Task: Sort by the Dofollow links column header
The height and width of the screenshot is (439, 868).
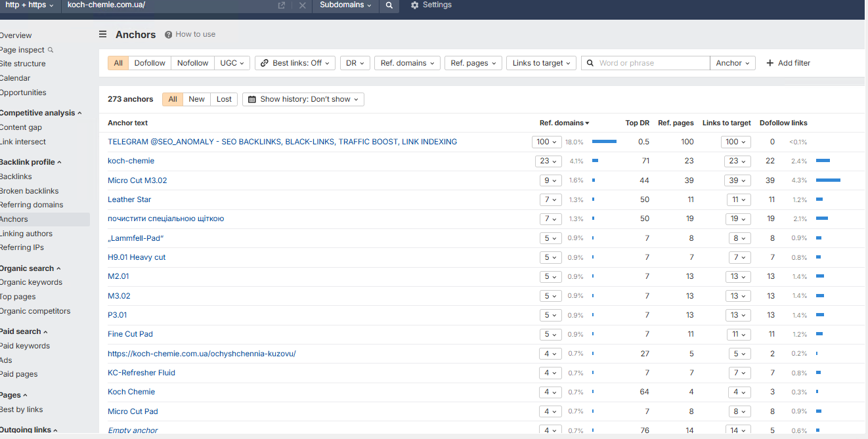Action: point(783,123)
